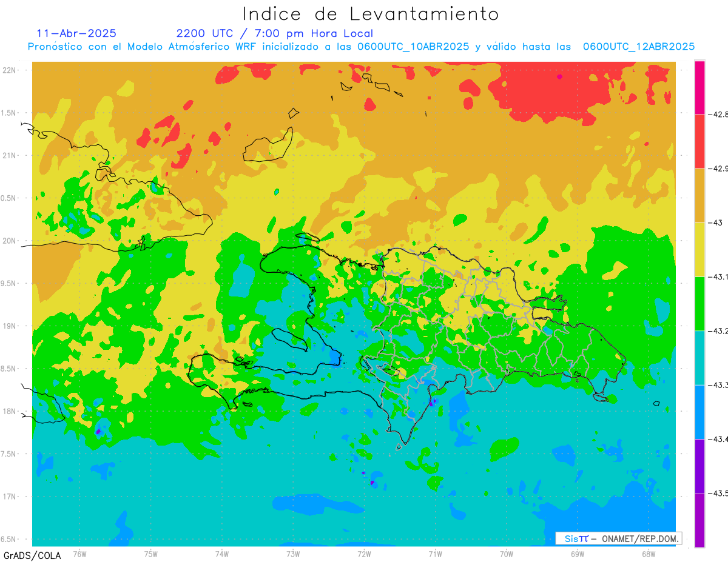The width and height of the screenshot is (728, 562).
Task: Click the '68W' longitude label
Action: point(649,553)
